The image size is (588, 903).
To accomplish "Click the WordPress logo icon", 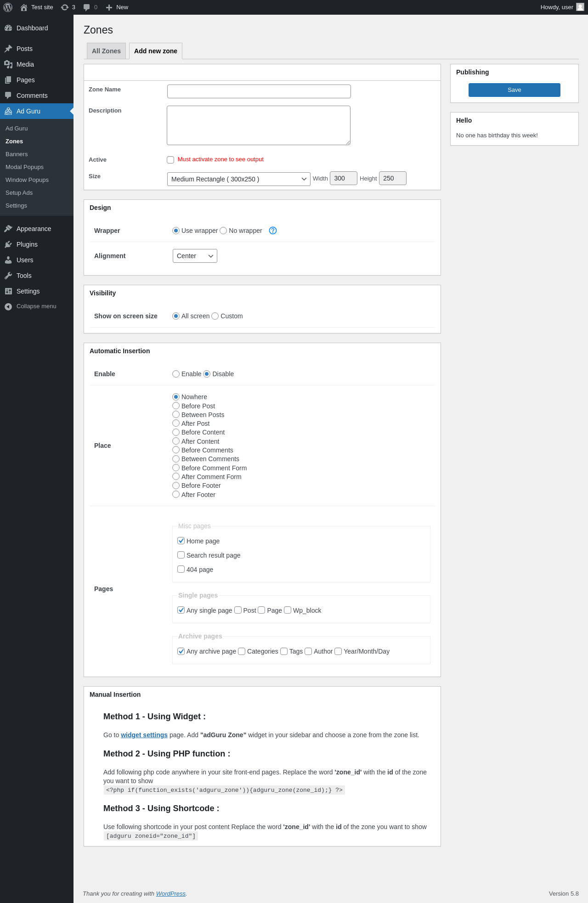I will [8, 7].
